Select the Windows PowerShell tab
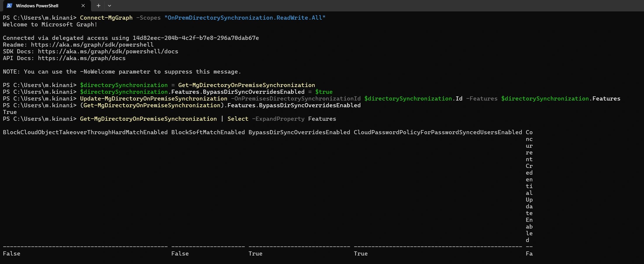 point(37,6)
